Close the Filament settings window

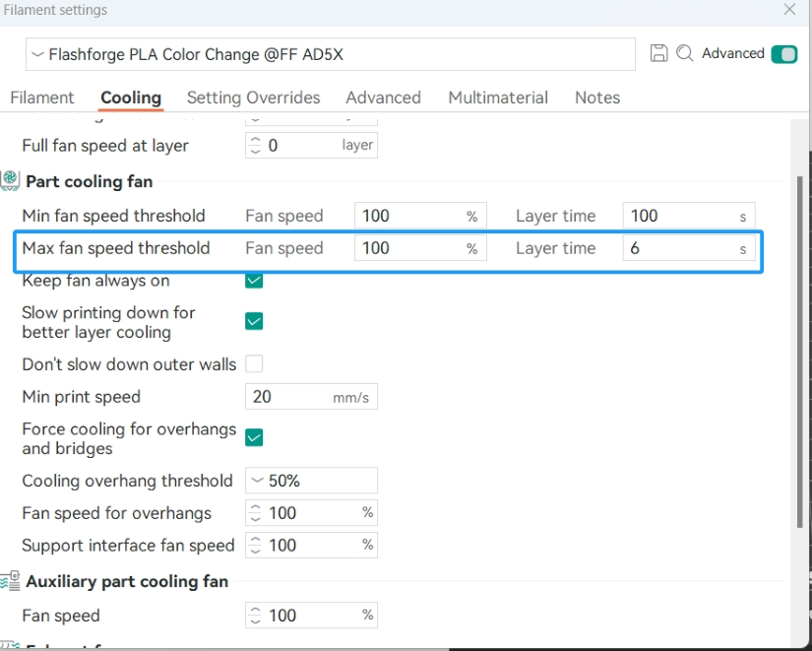pos(789,10)
